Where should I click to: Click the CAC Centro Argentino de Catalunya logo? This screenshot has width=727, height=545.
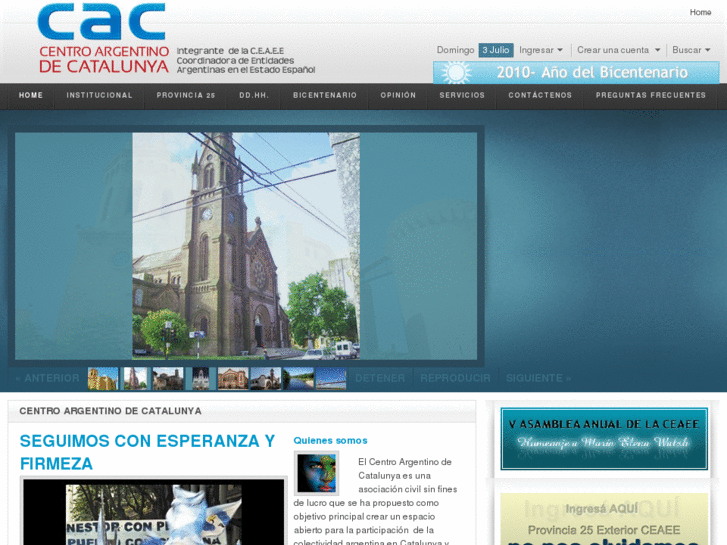point(103,38)
